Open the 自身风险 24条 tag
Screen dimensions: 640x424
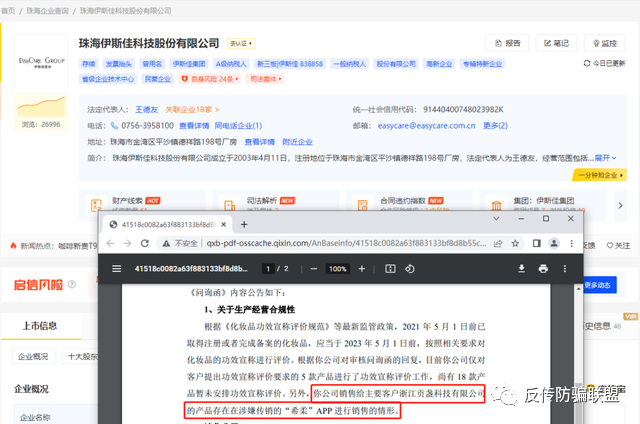[209, 79]
